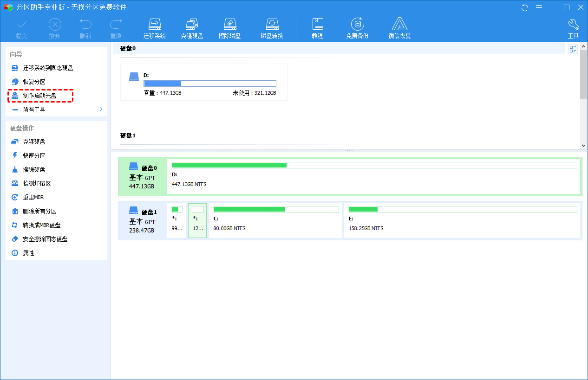
Task: Select the D: 447.13GB NTFS partition
Action: click(374, 176)
